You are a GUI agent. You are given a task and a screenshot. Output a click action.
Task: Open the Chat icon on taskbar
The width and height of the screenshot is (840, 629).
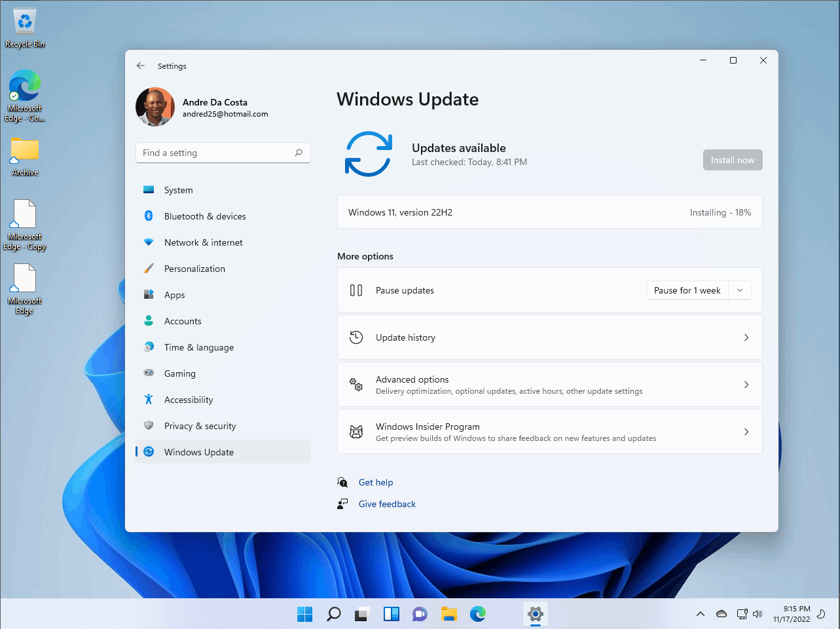[x=420, y=614]
